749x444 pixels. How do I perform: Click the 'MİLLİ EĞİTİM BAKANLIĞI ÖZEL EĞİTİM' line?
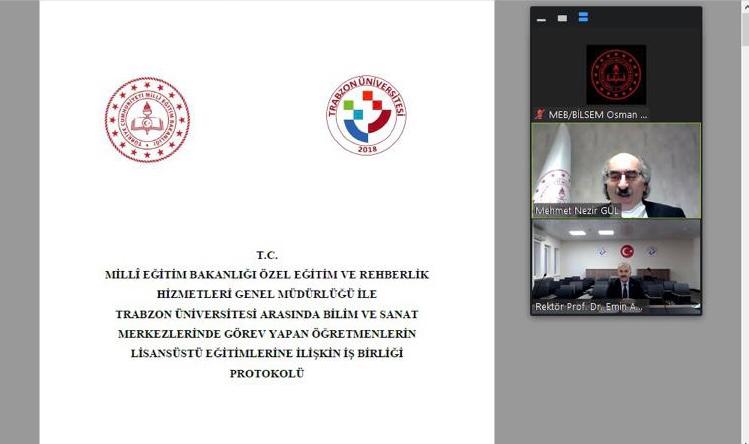(267, 275)
